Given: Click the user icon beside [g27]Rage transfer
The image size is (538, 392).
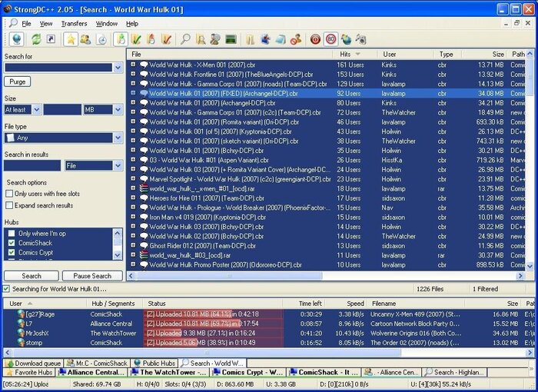Looking at the screenshot, I should pos(21,314).
